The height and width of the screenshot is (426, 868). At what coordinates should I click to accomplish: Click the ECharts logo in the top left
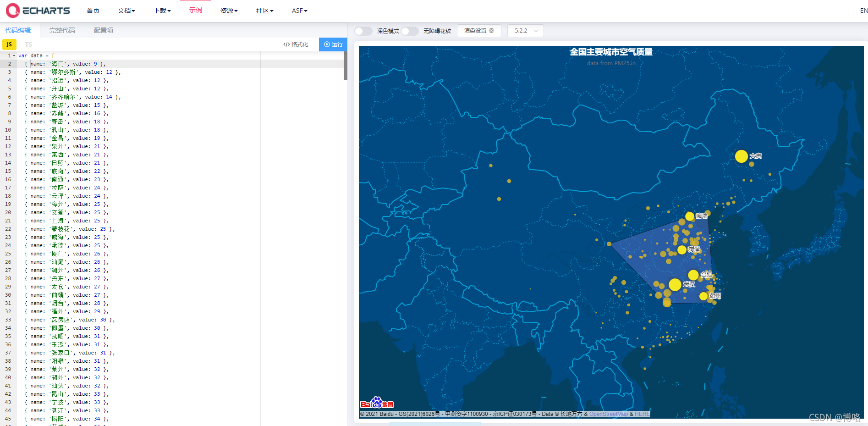[38, 10]
